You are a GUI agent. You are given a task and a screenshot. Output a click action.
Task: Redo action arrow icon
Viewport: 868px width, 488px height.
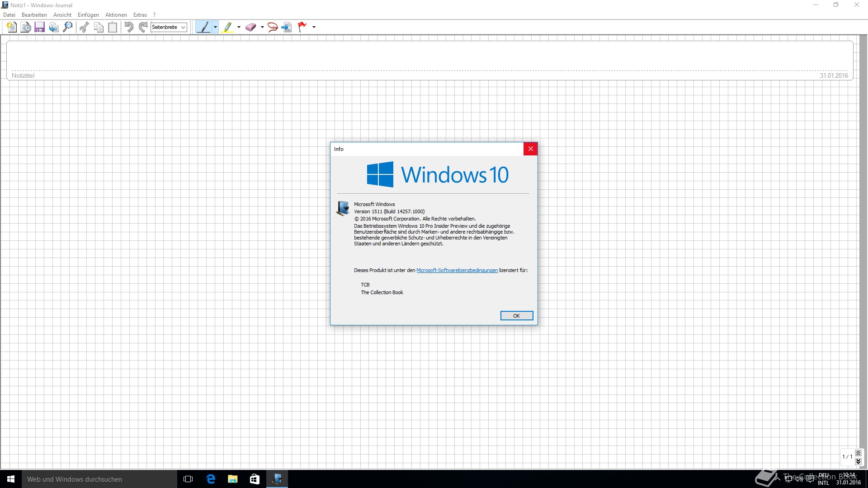(x=143, y=27)
